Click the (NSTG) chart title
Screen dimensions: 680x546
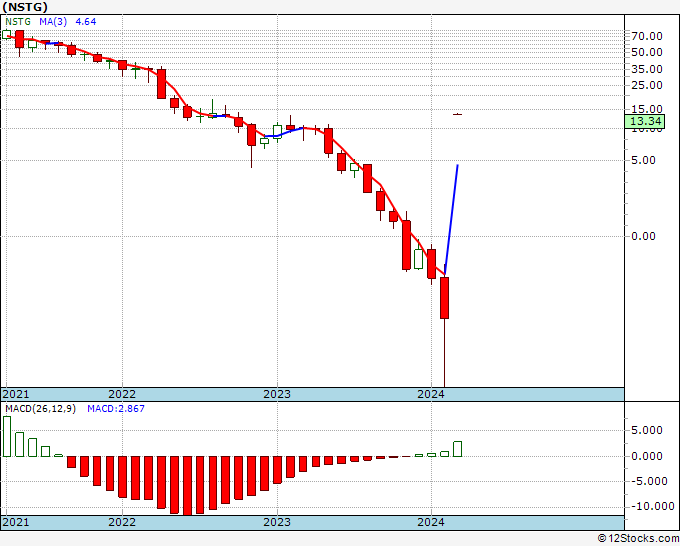click(x=25, y=7)
